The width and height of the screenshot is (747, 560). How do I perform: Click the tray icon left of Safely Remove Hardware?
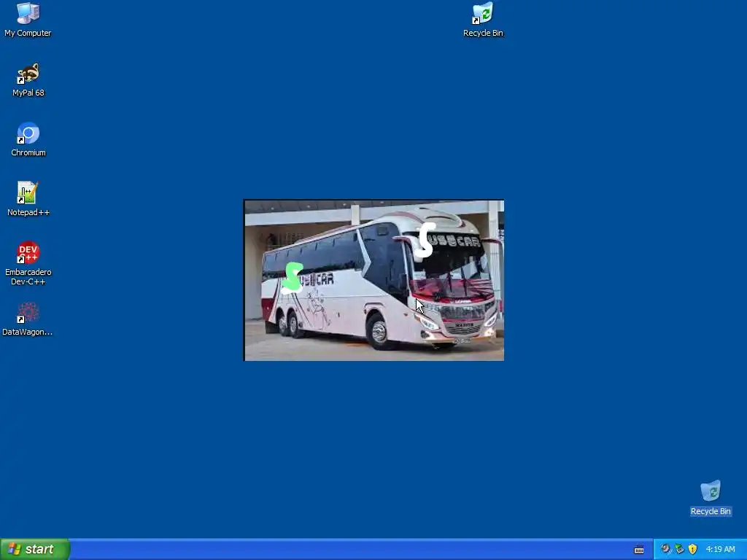point(665,549)
